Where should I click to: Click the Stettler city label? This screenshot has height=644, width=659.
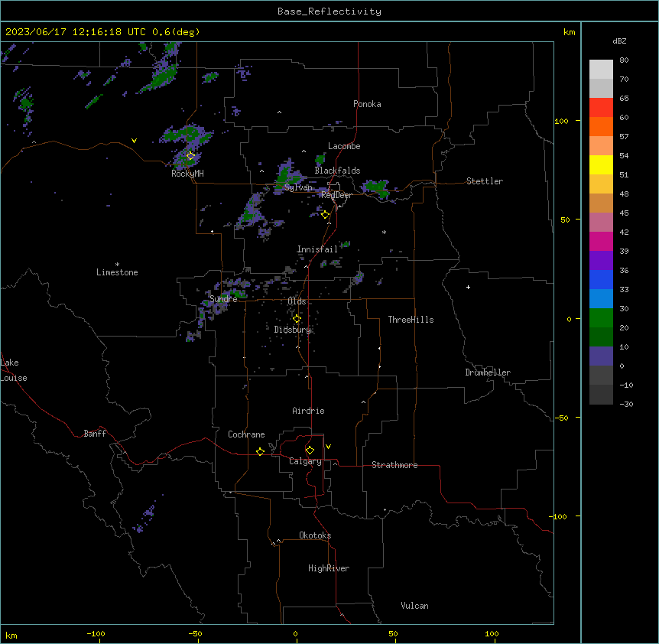[485, 181]
